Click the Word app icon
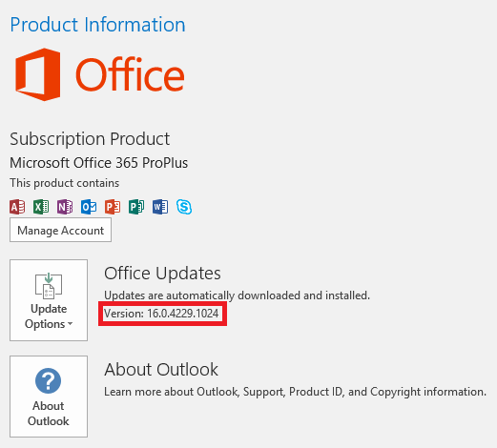The image size is (497, 448). [160, 207]
